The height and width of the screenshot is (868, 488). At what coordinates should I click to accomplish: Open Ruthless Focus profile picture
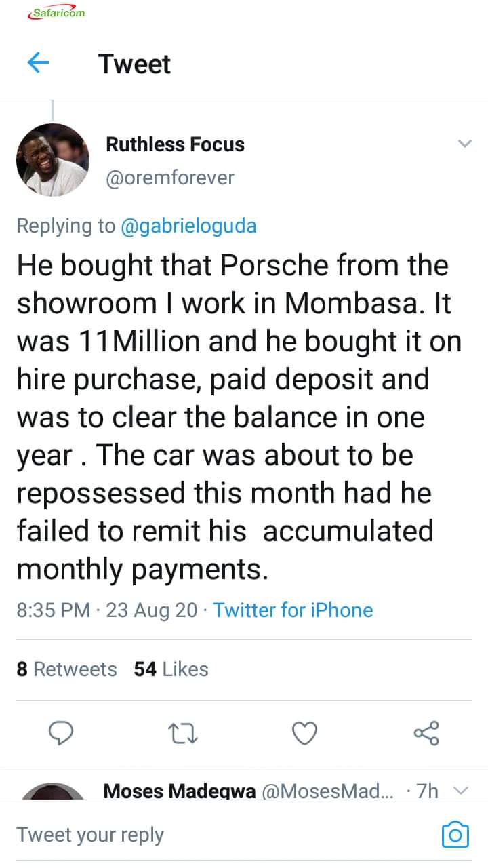(53, 160)
